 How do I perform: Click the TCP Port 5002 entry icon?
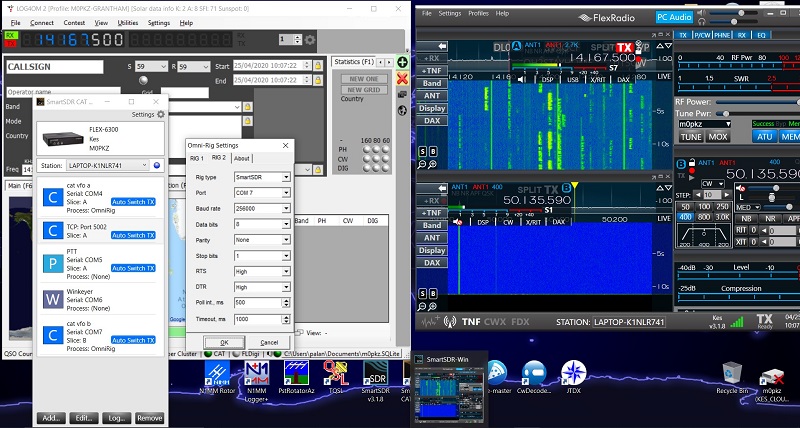(x=53, y=231)
